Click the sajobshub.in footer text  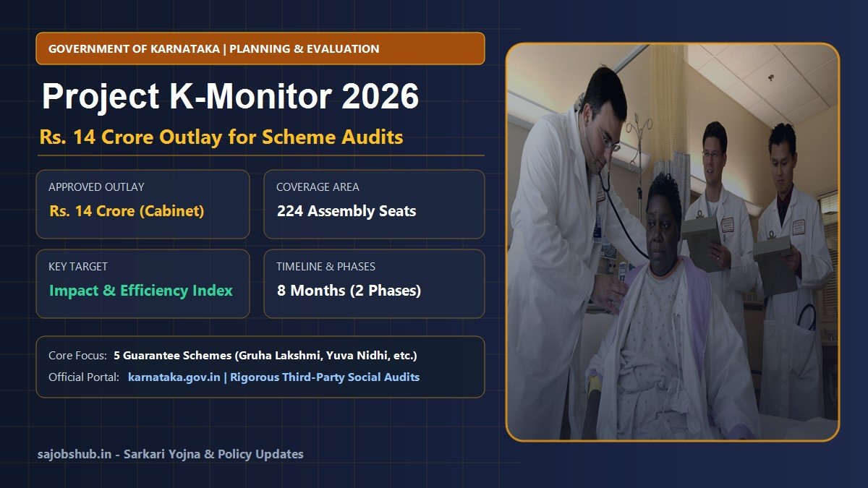coord(171,454)
